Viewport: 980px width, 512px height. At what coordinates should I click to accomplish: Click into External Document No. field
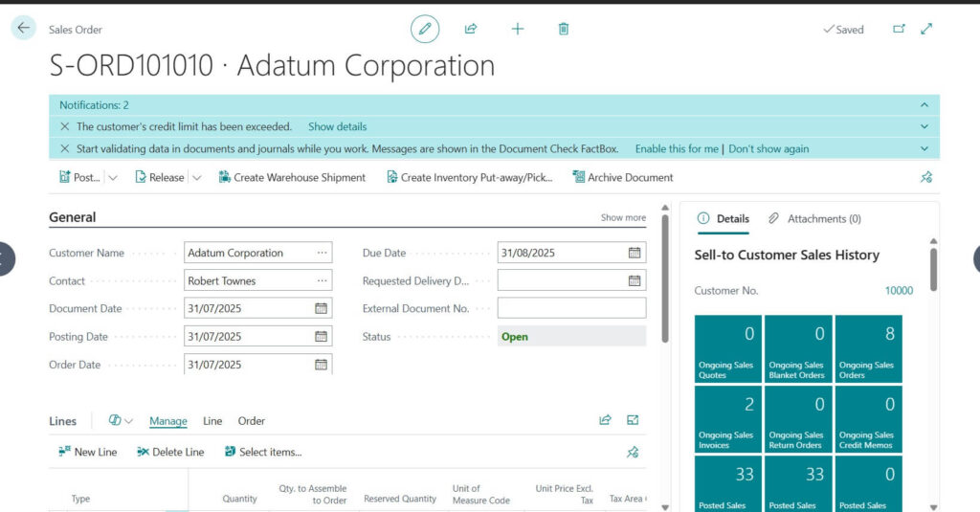[x=571, y=308]
